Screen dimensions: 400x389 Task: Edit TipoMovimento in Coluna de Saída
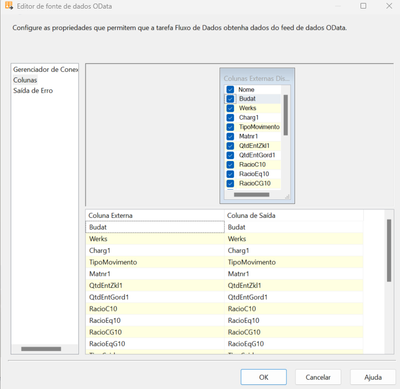pyautogui.click(x=294, y=262)
